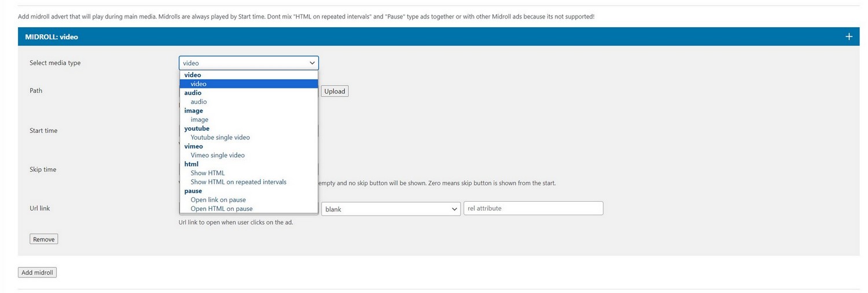Viewport: 868px width, 293px height.
Task: Focus the rel attribute input field
Action: 533,208
